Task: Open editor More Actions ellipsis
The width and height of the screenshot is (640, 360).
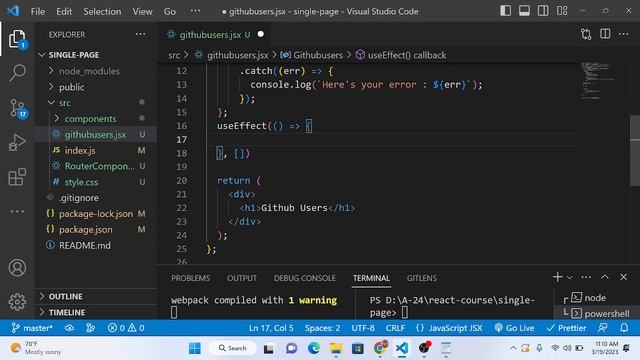Action: (x=623, y=34)
